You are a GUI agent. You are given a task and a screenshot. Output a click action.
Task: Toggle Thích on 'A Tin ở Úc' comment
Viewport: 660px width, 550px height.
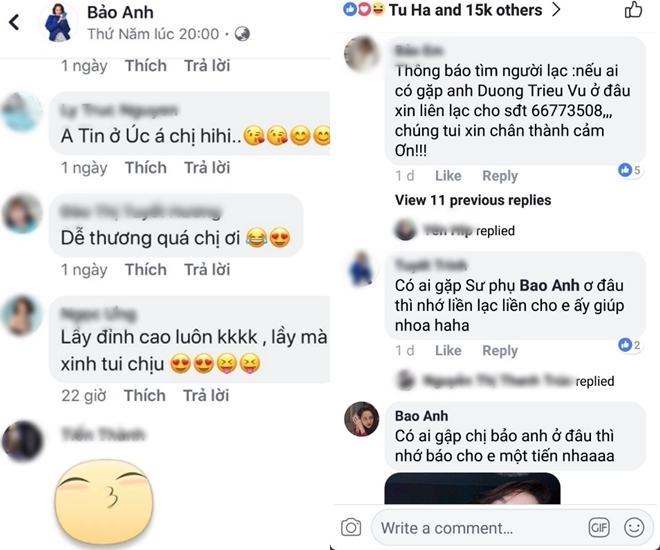click(146, 167)
